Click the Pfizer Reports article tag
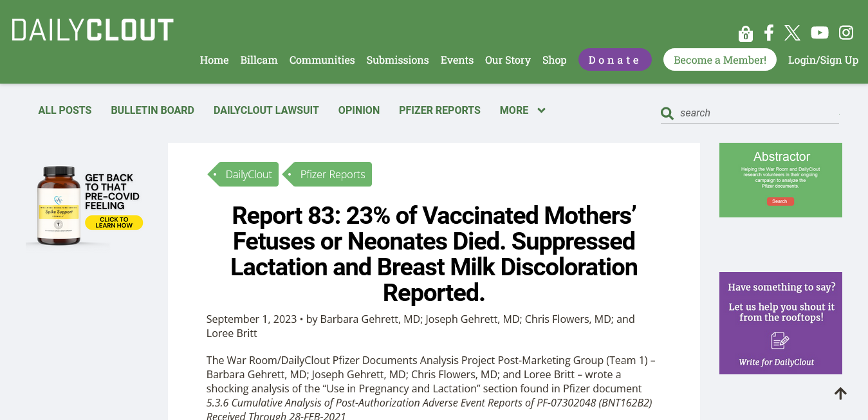 coord(328,174)
